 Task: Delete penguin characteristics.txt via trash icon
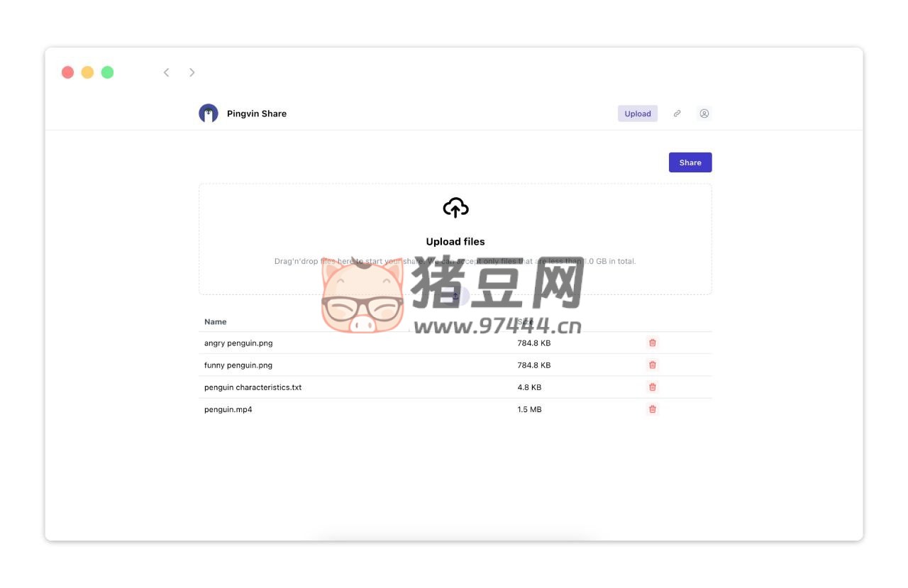pos(652,387)
